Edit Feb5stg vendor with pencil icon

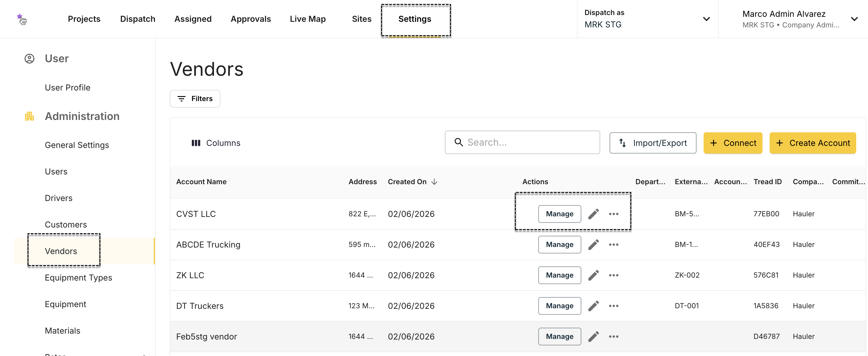(593, 337)
